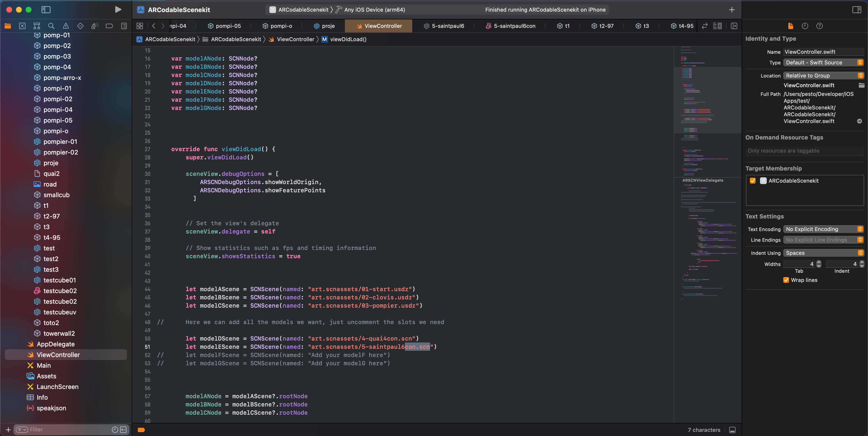
Task: Open the Find navigator magnifier icon
Action: 51,26
